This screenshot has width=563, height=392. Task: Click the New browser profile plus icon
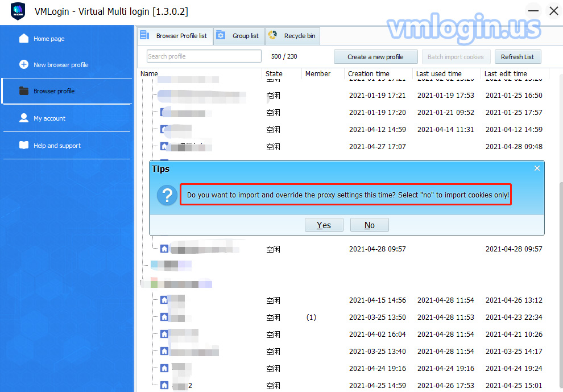(23, 64)
